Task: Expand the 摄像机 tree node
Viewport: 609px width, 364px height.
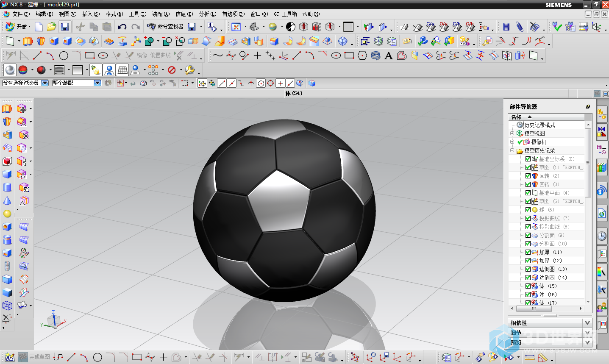Action: [512, 142]
